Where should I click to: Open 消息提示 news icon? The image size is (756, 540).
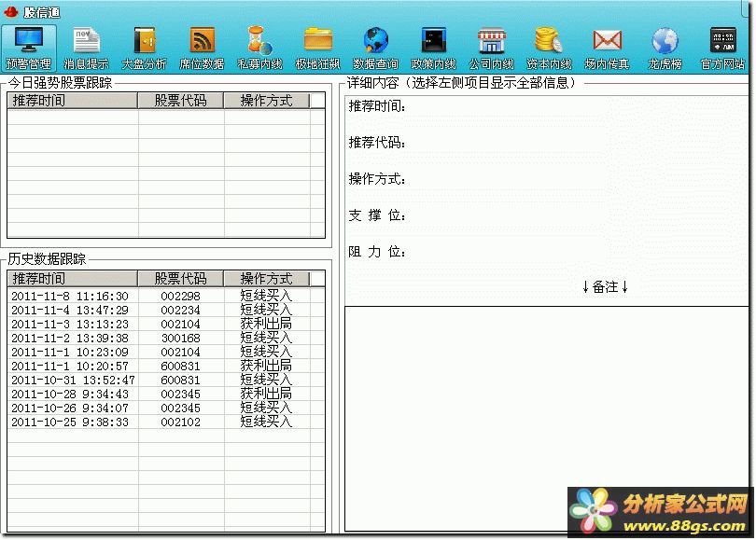coord(86,48)
